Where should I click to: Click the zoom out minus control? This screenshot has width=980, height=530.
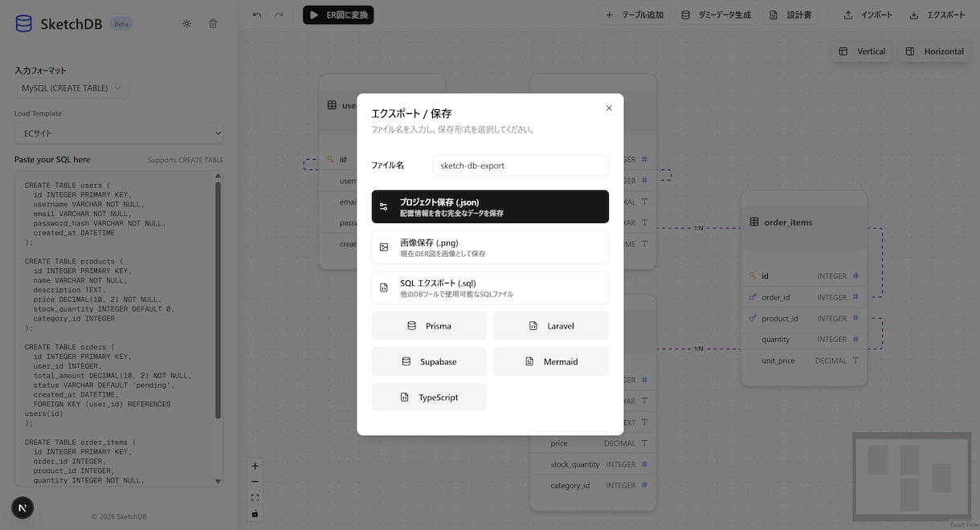[x=255, y=482]
